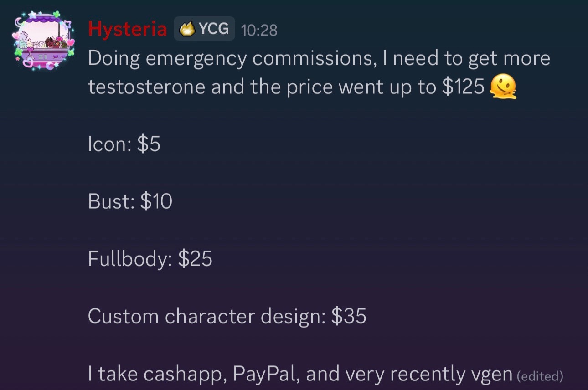Click the 10:28 message timestamp
588x390 pixels.
point(259,30)
